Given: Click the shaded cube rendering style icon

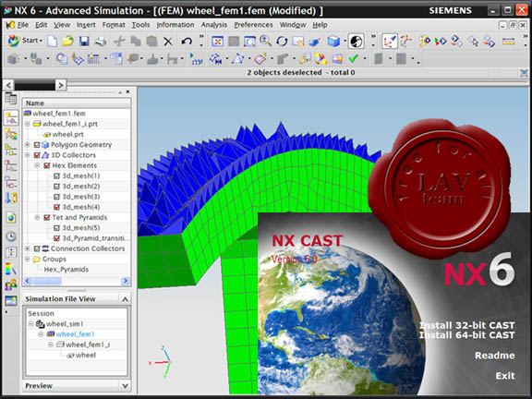Looking at the screenshot, I should click(x=333, y=42).
